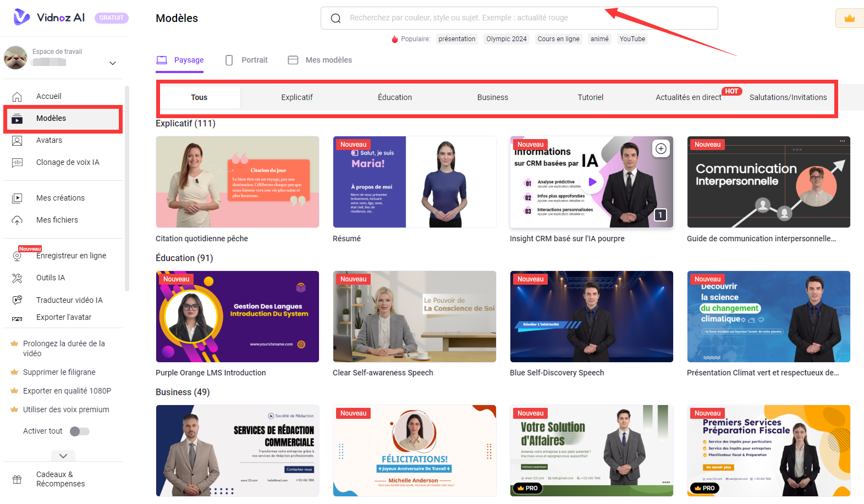Click the workspace avatar picture
The height and width of the screenshot is (504, 864).
15,57
